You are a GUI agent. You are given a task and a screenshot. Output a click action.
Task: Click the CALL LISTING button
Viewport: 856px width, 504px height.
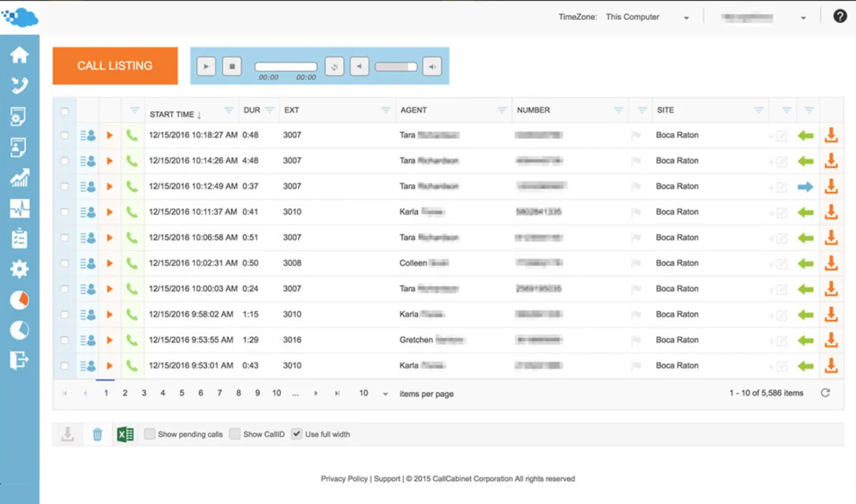pos(115,66)
